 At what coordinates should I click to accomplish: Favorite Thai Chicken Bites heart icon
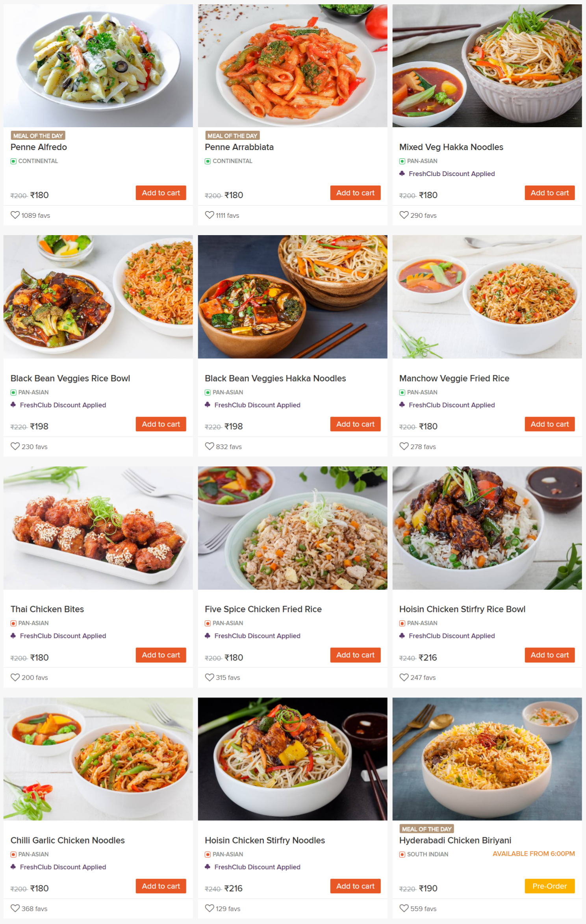click(15, 677)
